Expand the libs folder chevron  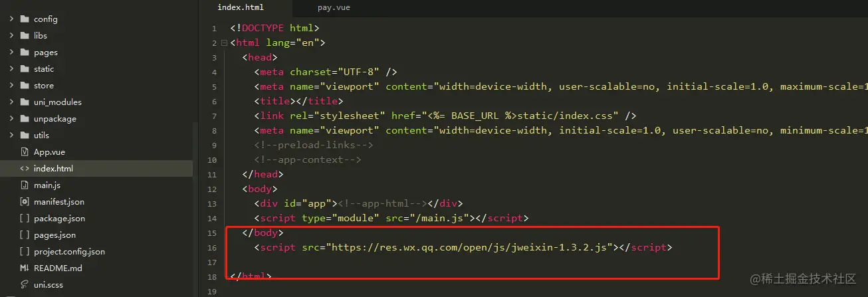click(x=12, y=36)
